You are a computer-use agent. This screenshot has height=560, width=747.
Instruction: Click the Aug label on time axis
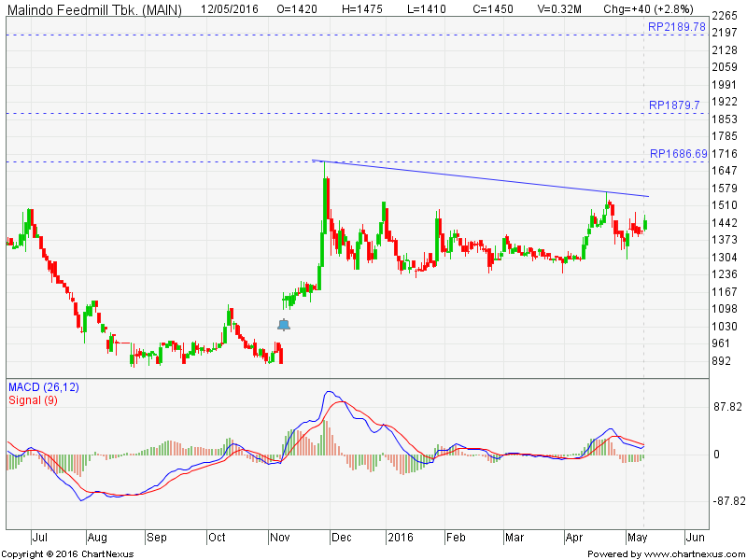(97, 538)
